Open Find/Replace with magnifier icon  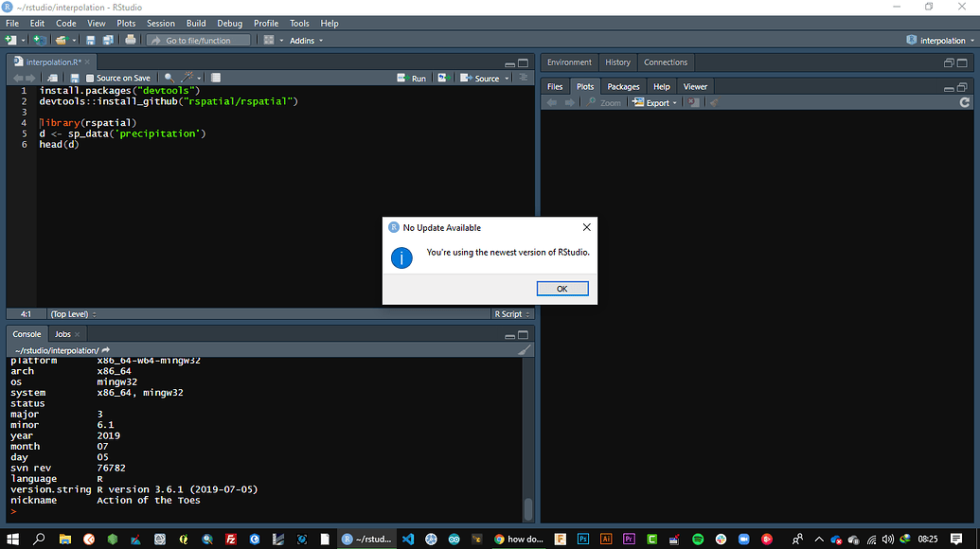tap(169, 78)
